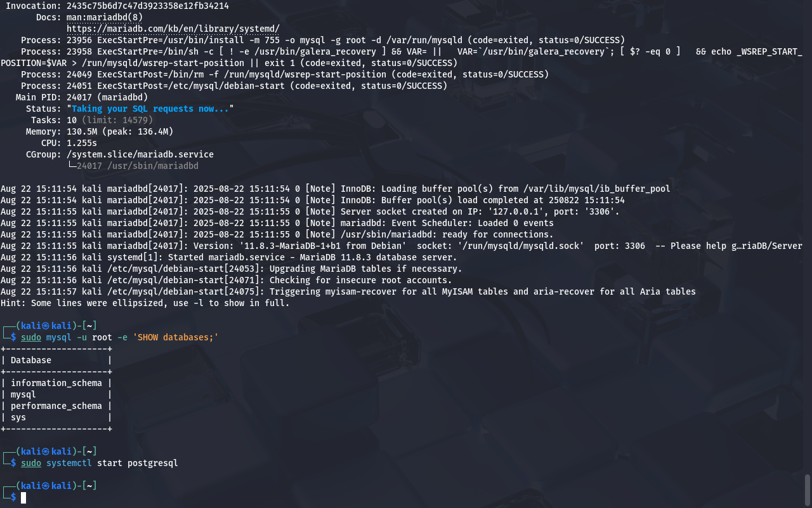This screenshot has height=508, width=812.
Task: Place cursor at the empty bottom prompt
Action: [x=24, y=497]
